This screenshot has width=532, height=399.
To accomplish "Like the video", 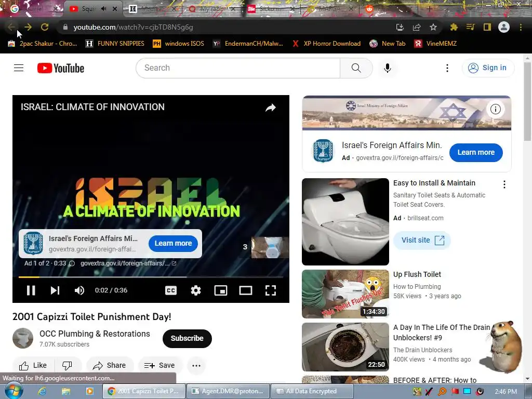I will 33,365.
